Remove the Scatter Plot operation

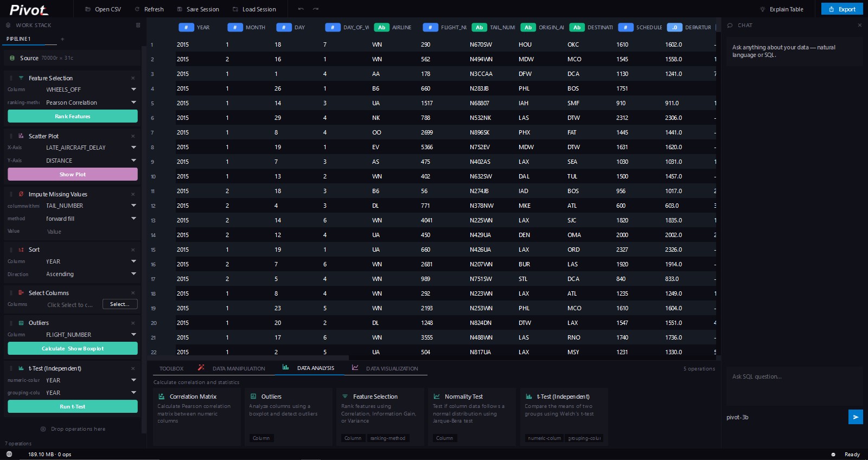point(133,136)
